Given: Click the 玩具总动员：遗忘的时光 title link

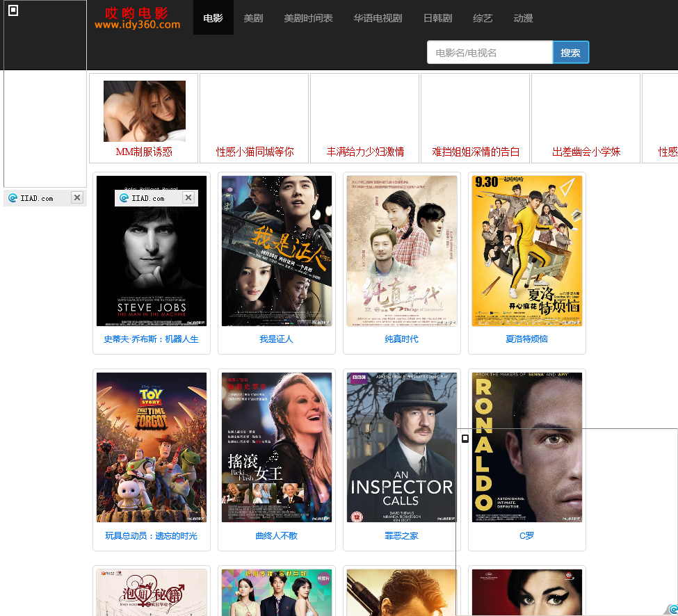Looking at the screenshot, I should (152, 535).
